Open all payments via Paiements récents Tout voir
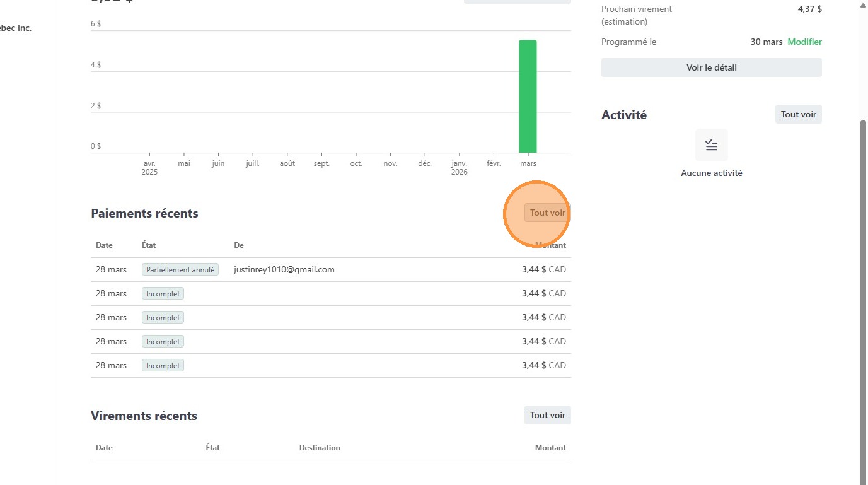This screenshot has height=485, width=868. (x=547, y=213)
